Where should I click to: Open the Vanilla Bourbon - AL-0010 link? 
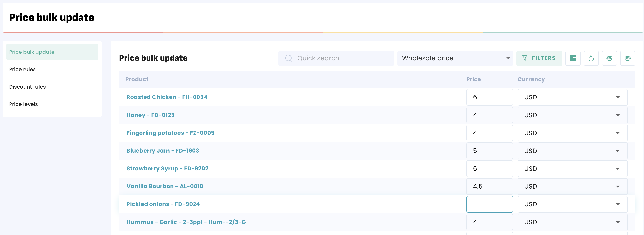[165, 186]
